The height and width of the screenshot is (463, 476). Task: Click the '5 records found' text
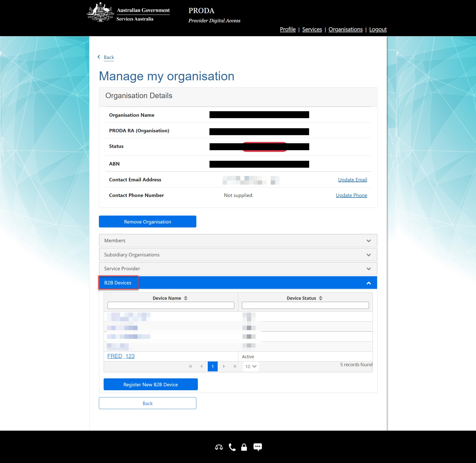pos(356,365)
